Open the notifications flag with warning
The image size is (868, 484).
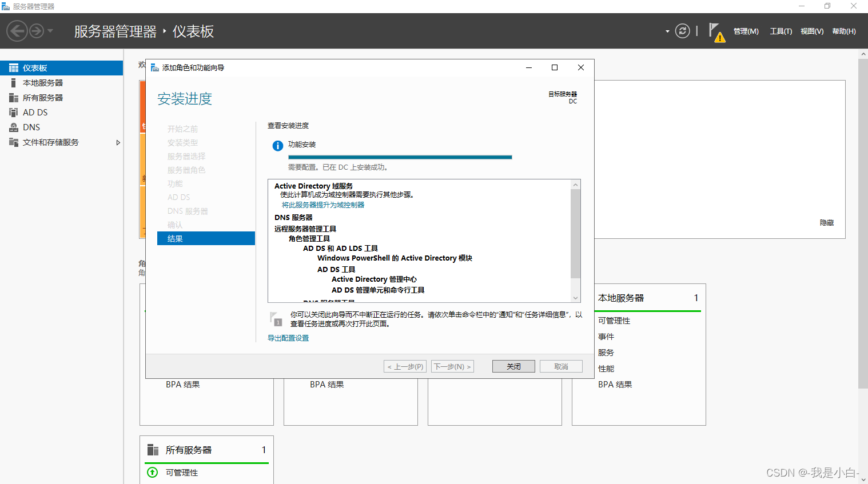716,32
